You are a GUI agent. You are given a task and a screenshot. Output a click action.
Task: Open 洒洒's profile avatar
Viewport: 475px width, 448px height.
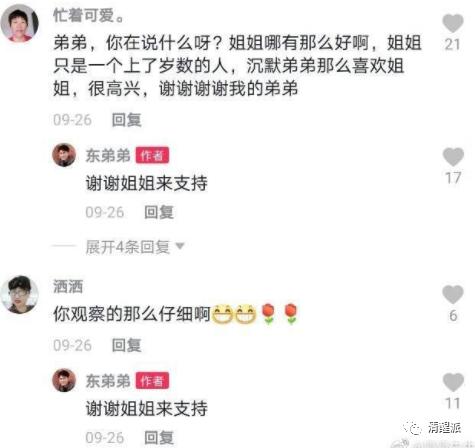(x=20, y=294)
